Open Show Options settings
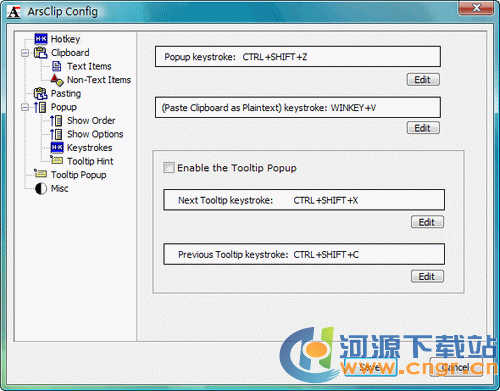 (x=95, y=134)
